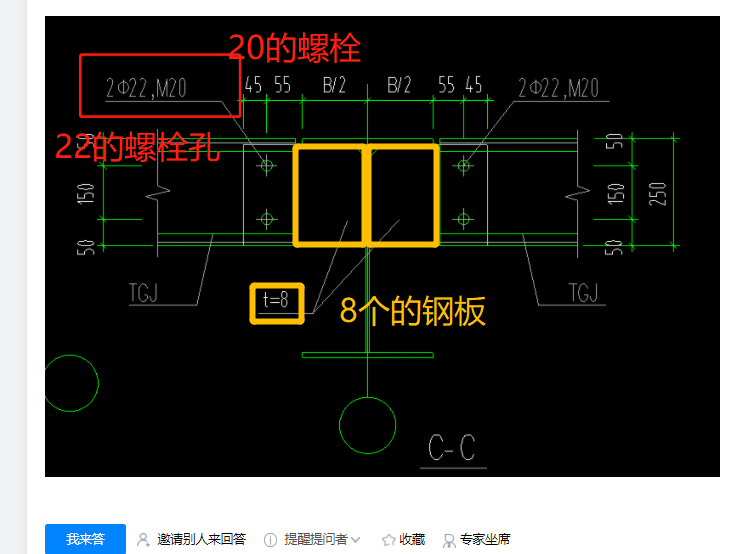Open 专家坐席 link
737x554 pixels.
[485, 539]
